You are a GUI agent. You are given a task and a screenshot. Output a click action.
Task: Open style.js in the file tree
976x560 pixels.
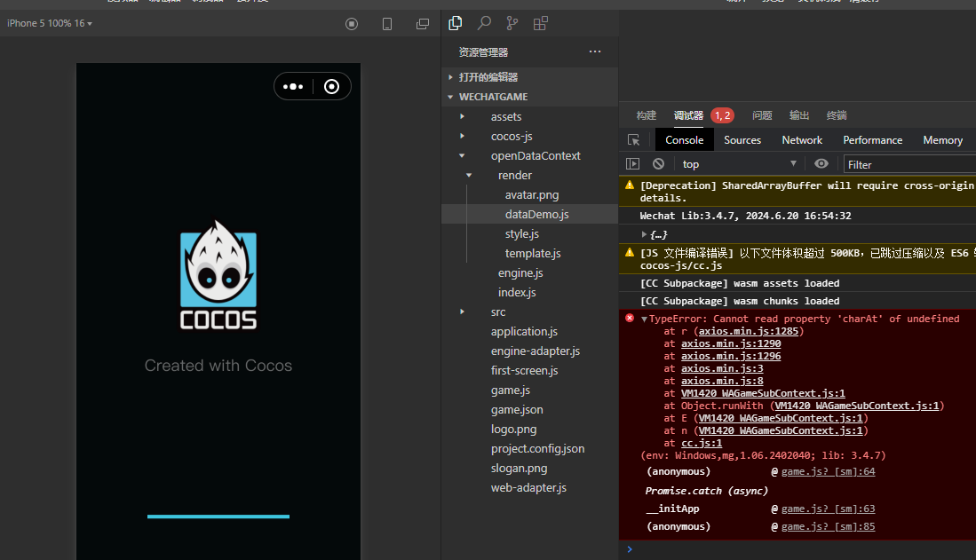522,234
